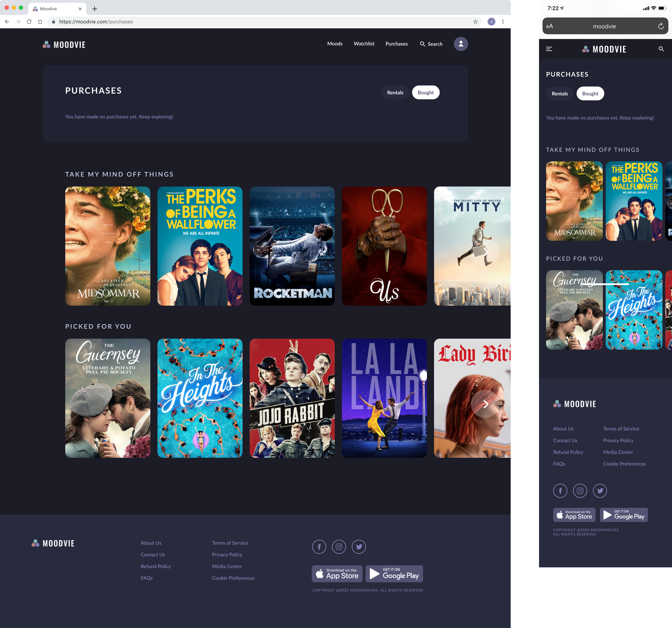Click App Store badge in desktop footer
Screen dimensions: 672x628
[337, 574]
